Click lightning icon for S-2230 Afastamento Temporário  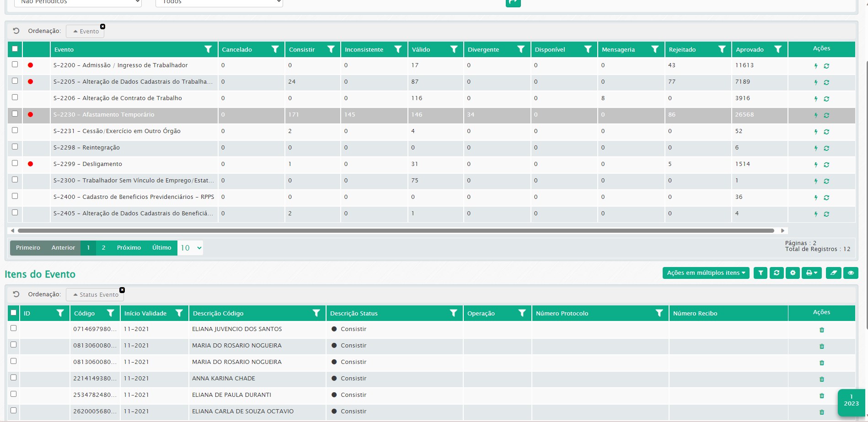click(x=816, y=115)
